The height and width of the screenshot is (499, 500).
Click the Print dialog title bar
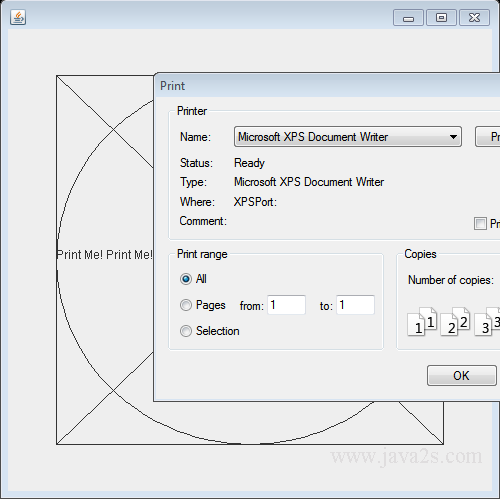pyautogui.click(x=328, y=86)
